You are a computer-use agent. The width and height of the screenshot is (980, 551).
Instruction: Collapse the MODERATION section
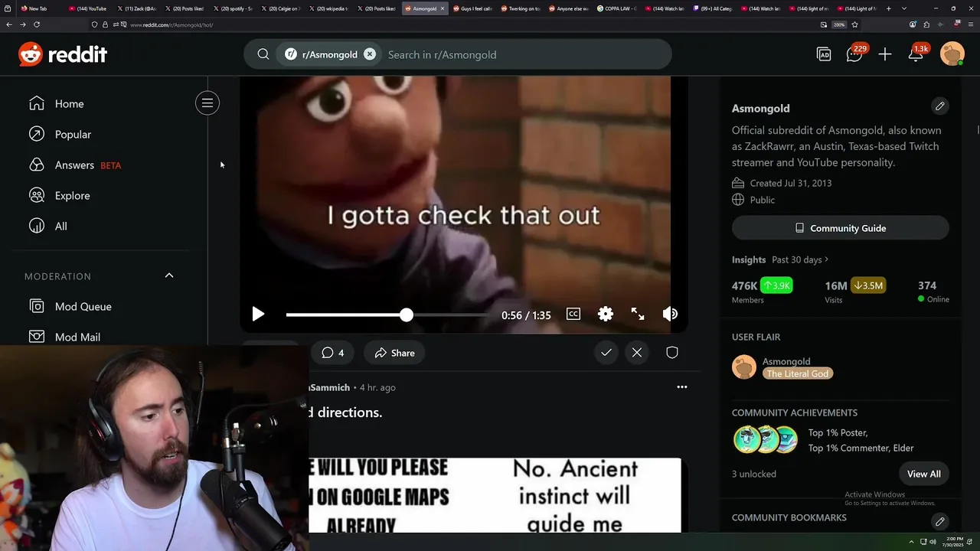[169, 275]
